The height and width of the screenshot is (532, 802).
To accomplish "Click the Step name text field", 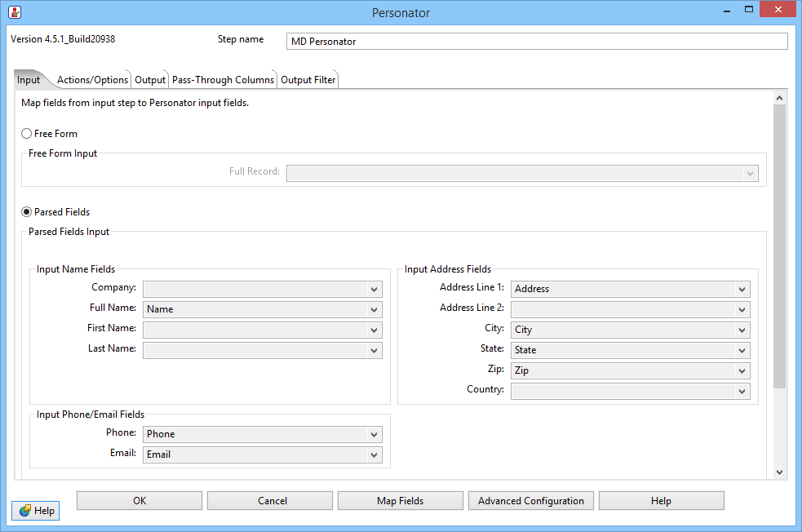I will point(537,42).
